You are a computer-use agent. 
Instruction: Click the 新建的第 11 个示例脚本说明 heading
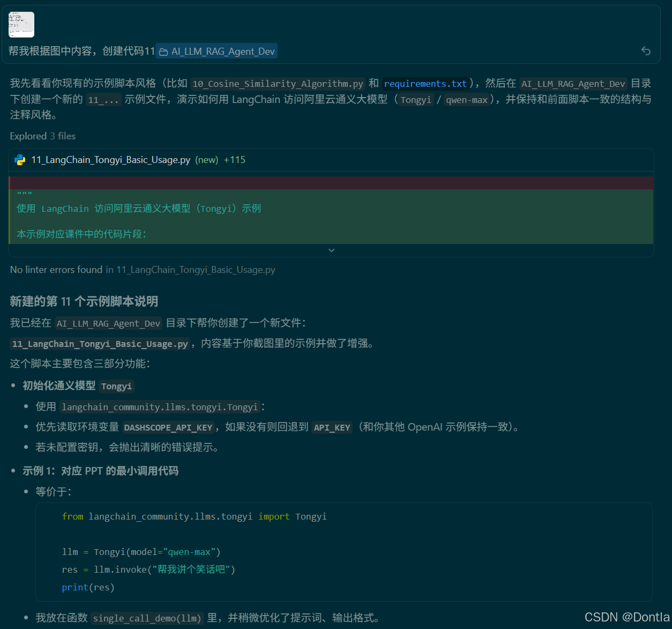84,301
